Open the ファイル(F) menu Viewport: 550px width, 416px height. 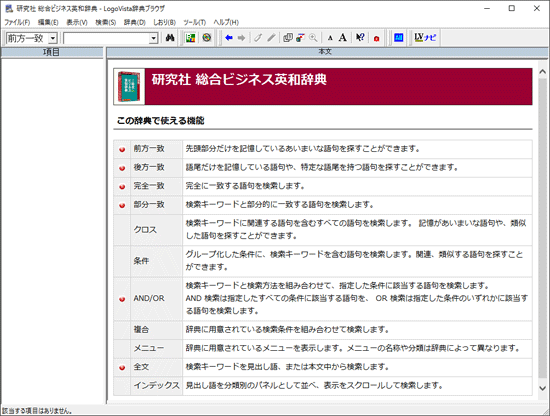(17, 22)
